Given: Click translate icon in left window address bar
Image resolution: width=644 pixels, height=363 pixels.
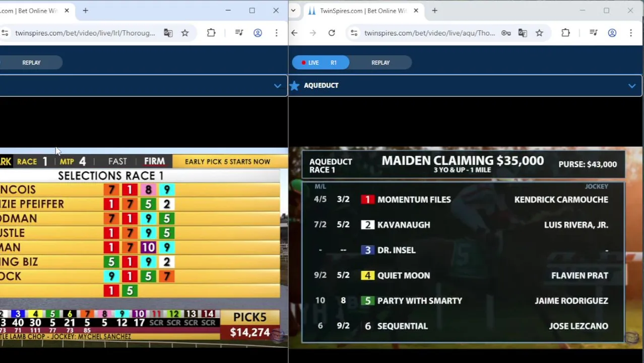Looking at the screenshot, I should [x=168, y=33].
